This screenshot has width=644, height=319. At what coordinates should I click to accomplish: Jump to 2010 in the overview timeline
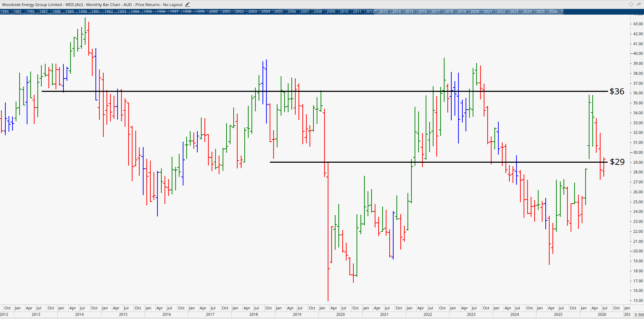pyautogui.click(x=344, y=11)
